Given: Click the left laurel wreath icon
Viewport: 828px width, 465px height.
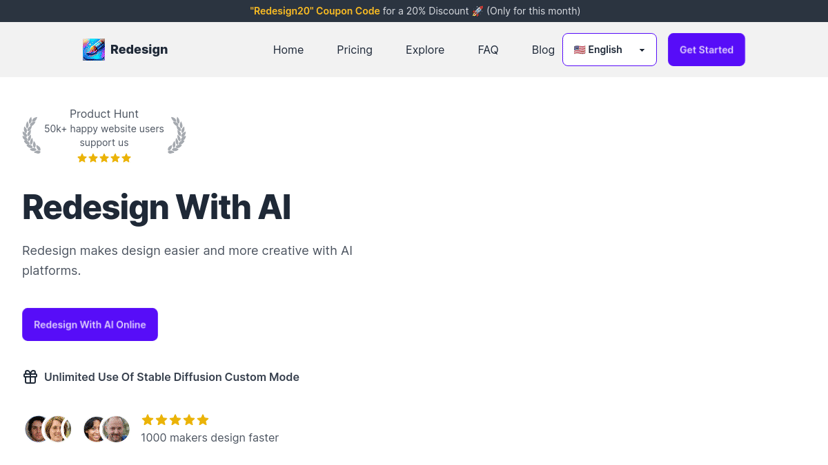Looking at the screenshot, I should (31, 135).
